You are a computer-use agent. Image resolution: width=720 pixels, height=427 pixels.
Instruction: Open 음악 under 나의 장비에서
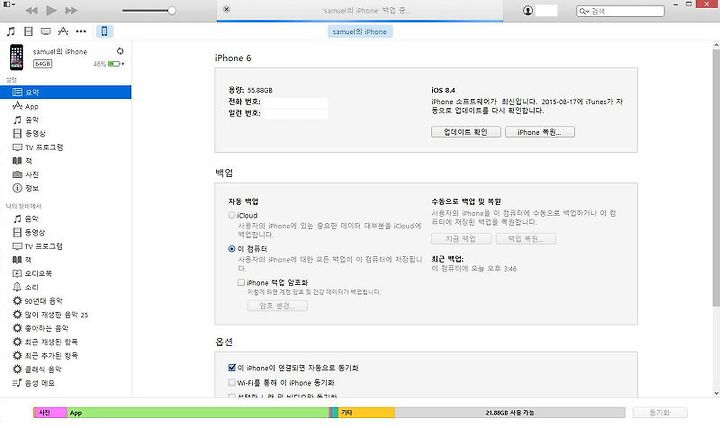[x=66, y=219]
